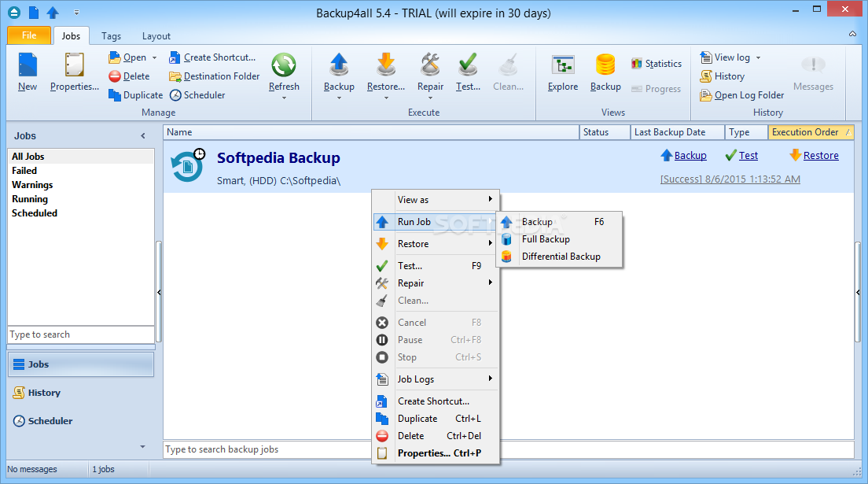Click Delete in the context menu
Image resolution: width=868 pixels, height=484 pixels.
tap(435, 436)
